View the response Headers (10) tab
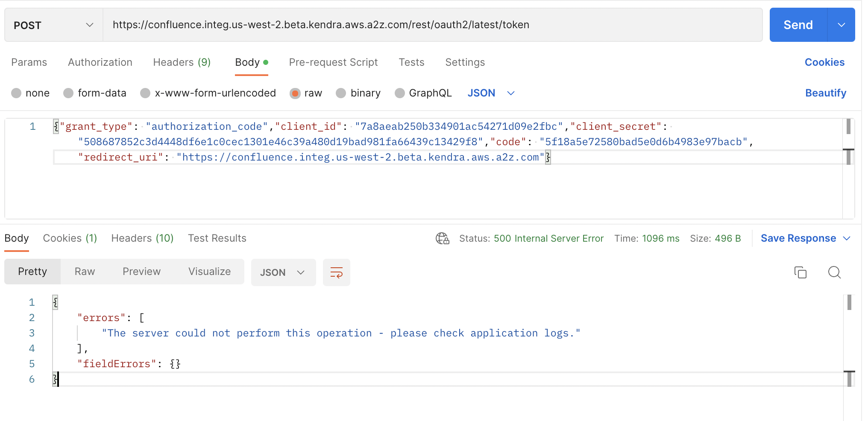Image resolution: width=868 pixels, height=421 pixels. [x=142, y=238]
